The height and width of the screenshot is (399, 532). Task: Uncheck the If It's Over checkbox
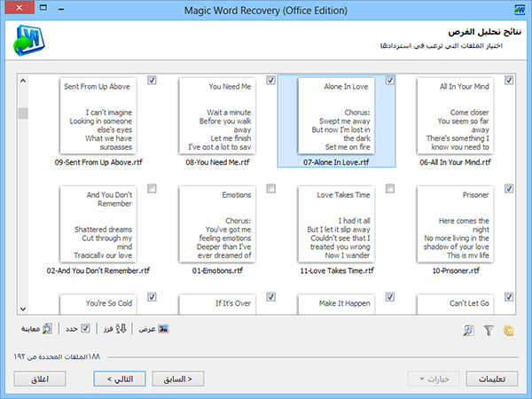pos(270,297)
